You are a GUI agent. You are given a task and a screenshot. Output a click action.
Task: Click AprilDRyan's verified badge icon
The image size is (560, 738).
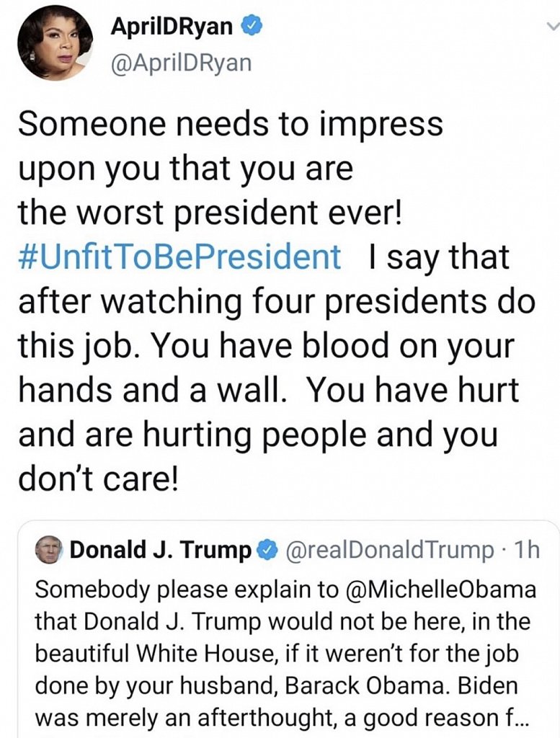click(x=249, y=27)
